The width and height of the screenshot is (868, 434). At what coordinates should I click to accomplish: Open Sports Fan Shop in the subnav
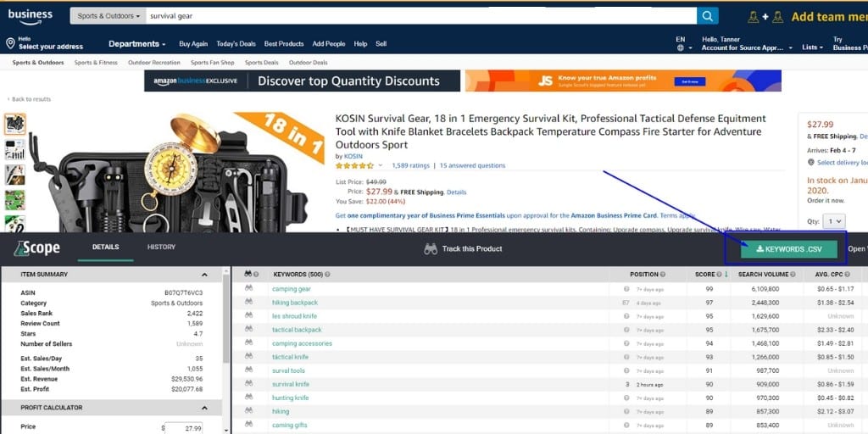pyautogui.click(x=213, y=63)
